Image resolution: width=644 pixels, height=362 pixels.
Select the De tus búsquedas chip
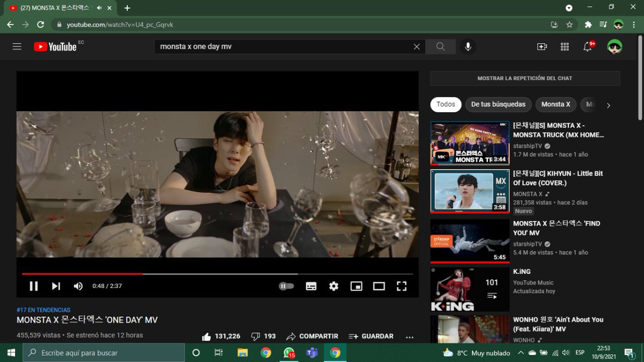pyautogui.click(x=498, y=104)
